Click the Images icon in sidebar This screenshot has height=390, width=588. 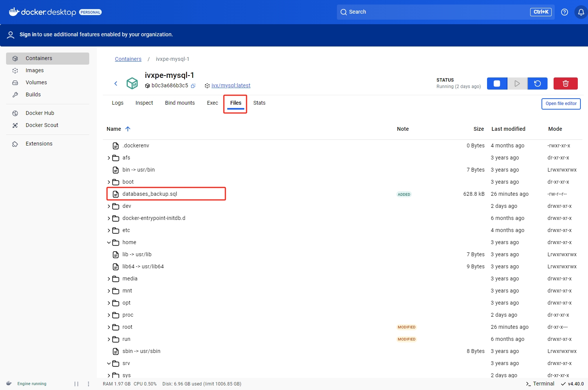15,71
